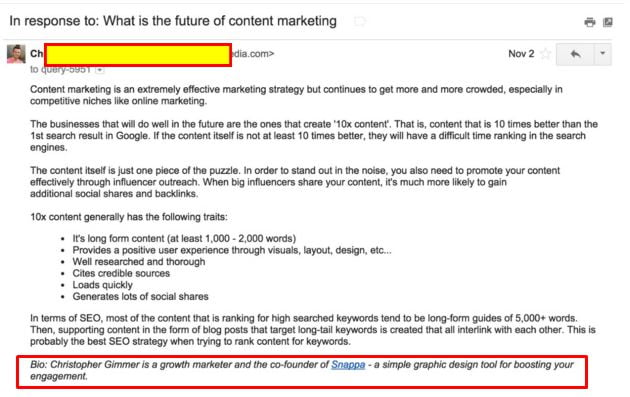Click the '10x content generally has' heading line
630x397 pixels.
(x=129, y=217)
